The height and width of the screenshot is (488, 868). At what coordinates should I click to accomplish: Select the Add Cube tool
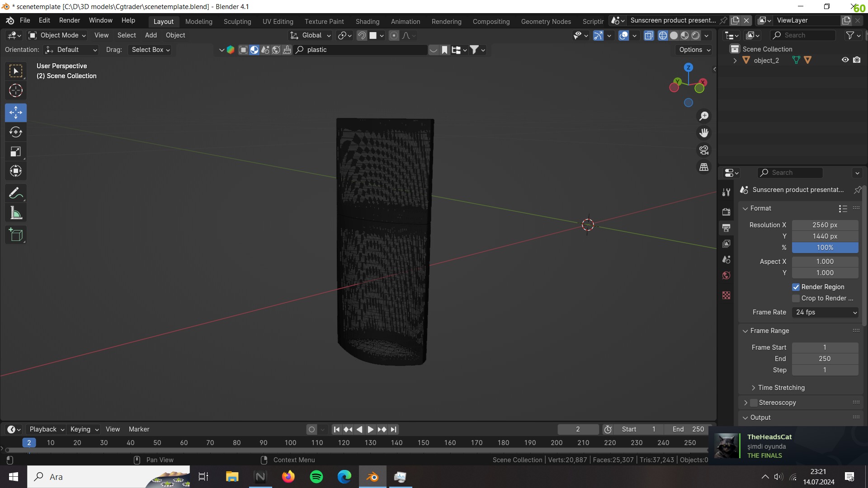point(16,235)
